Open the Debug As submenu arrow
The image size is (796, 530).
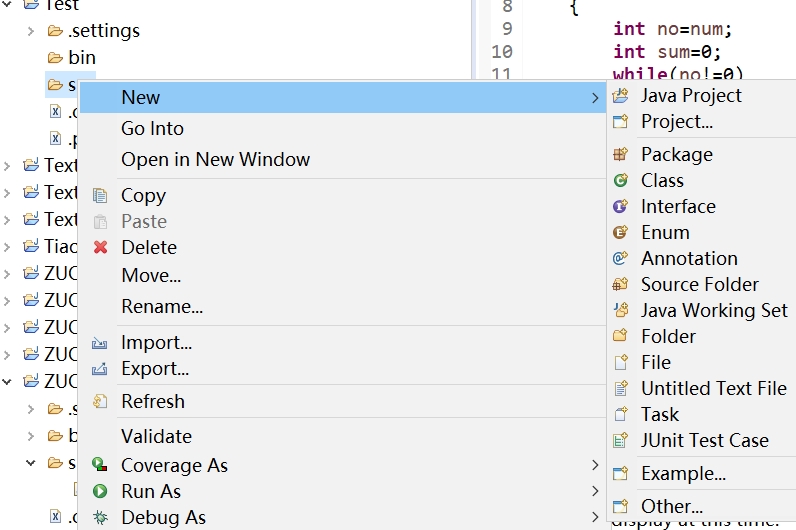click(x=596, y=518)
